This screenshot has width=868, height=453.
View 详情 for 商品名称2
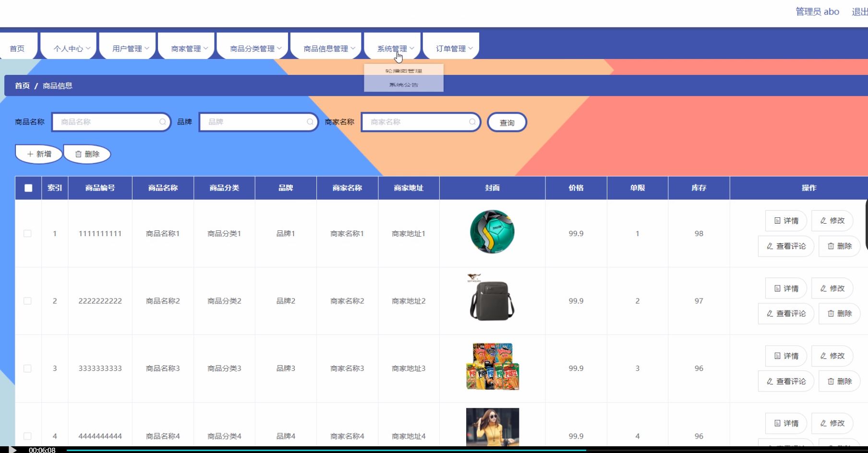pos(786,288)
